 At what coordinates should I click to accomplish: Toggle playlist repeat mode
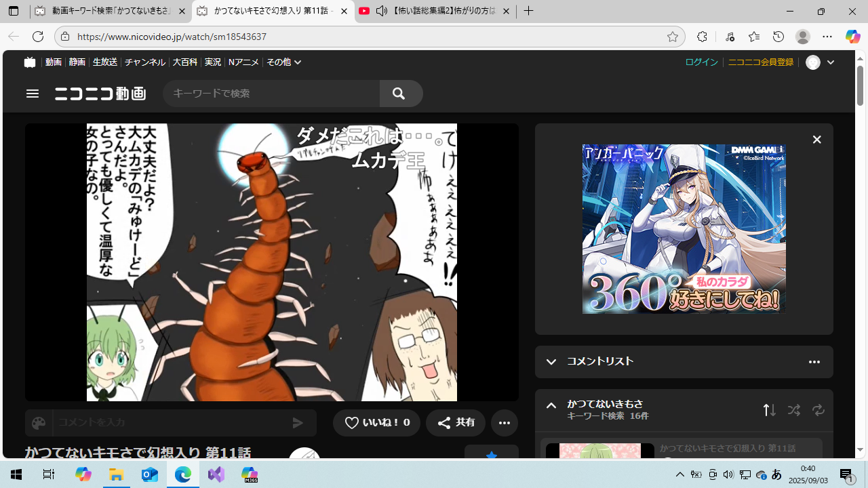point(818,410)
